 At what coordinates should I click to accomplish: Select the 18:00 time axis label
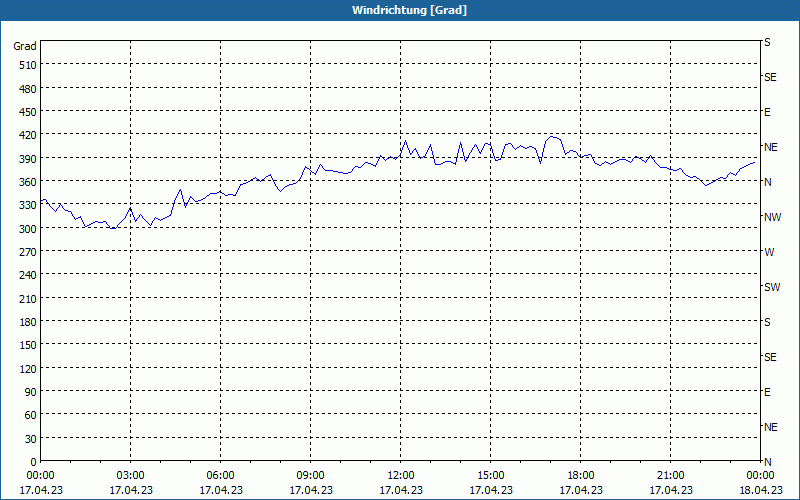[x=581, y=476]
